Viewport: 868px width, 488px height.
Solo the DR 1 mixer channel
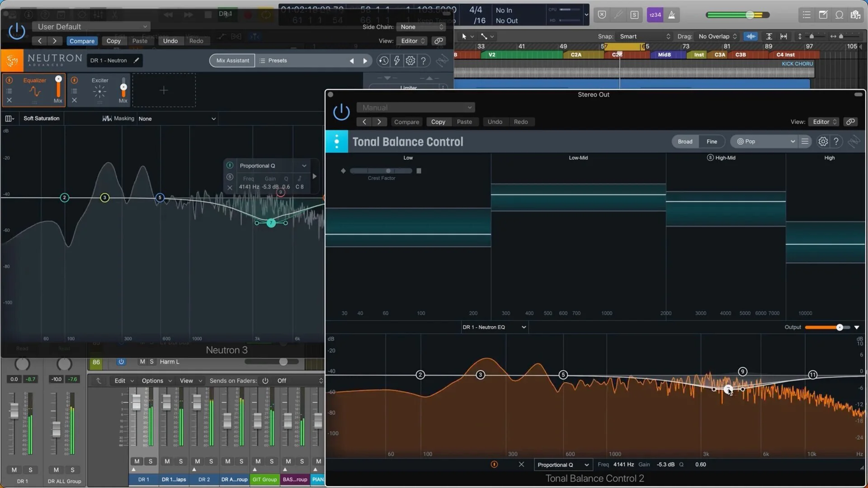[x=150, y=461]
